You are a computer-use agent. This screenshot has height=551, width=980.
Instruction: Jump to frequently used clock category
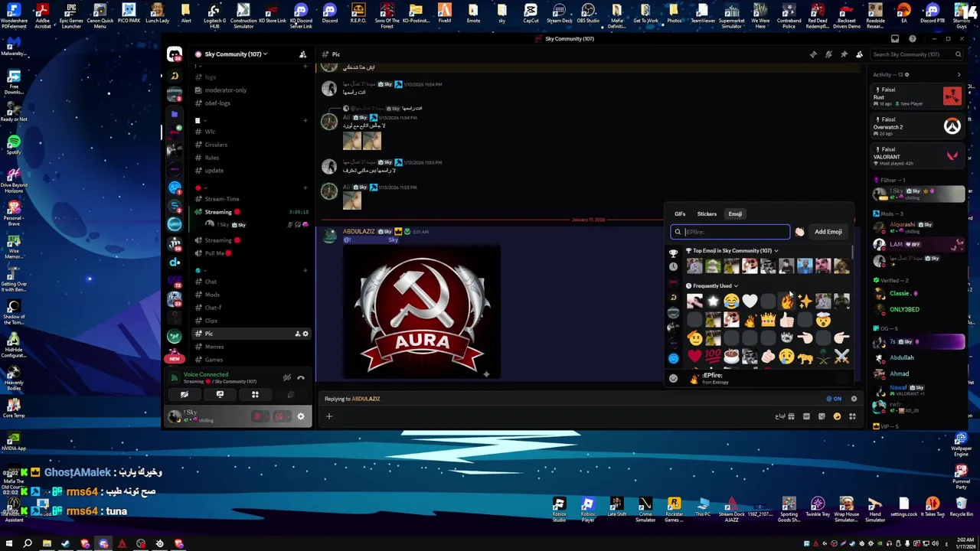click(x=673, y=267)
